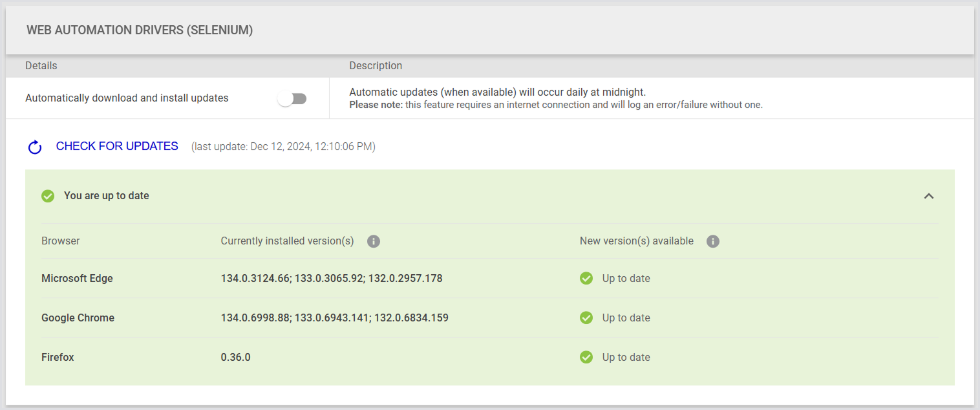Click the Google Chrome installed versions list
Viewport: 980px width, 410px height.
tap(334, 318)
